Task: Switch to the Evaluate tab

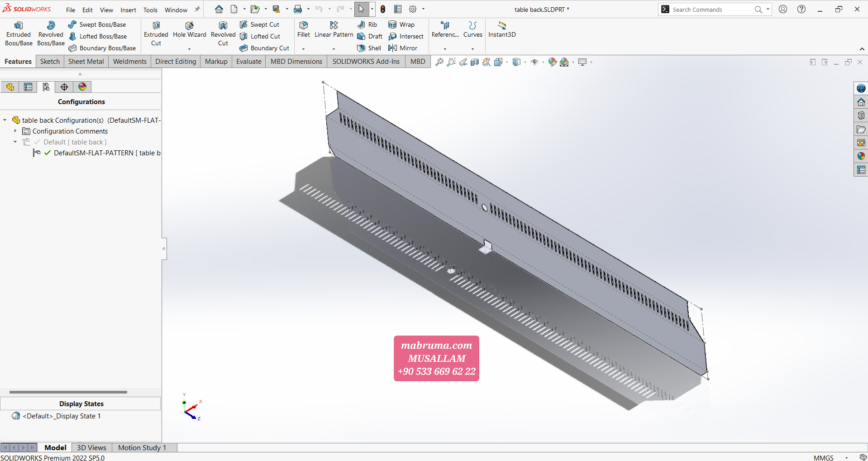Action: (249, 62)
